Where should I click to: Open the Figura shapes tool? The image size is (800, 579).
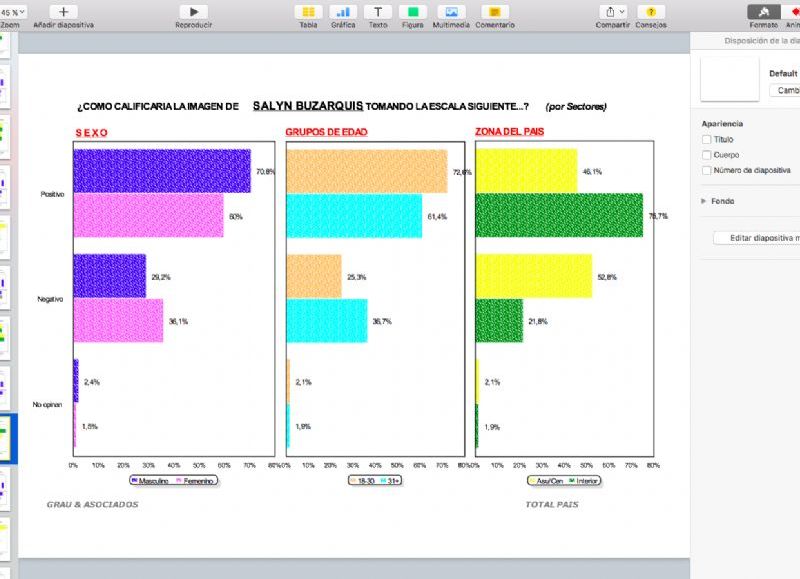(x=413, y=12)
